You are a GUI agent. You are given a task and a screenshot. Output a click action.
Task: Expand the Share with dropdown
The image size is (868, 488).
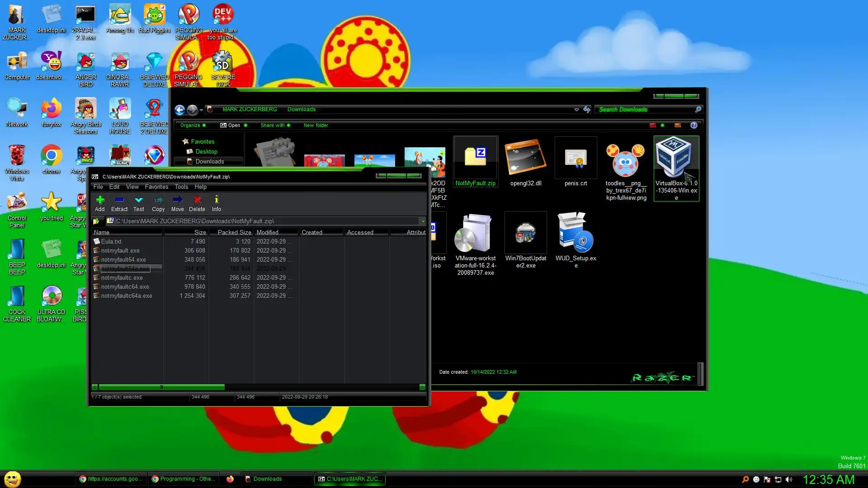click(275, 125)
